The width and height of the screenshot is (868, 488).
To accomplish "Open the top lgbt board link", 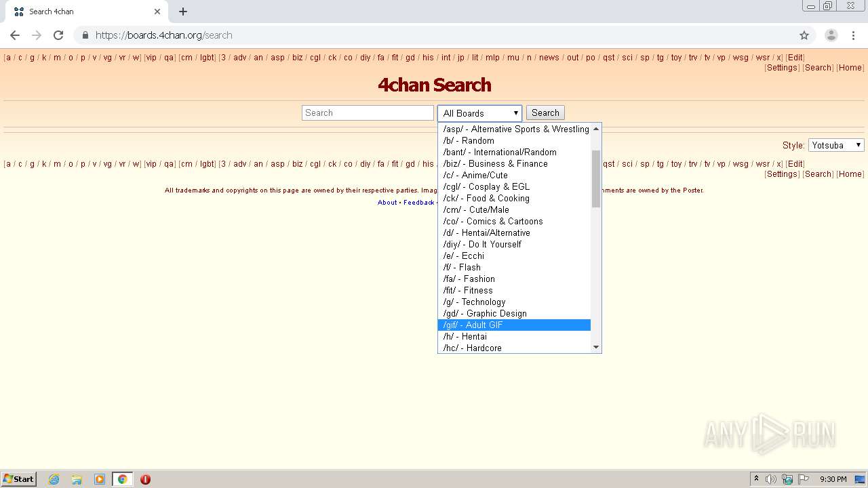I will tap(207, 58).
